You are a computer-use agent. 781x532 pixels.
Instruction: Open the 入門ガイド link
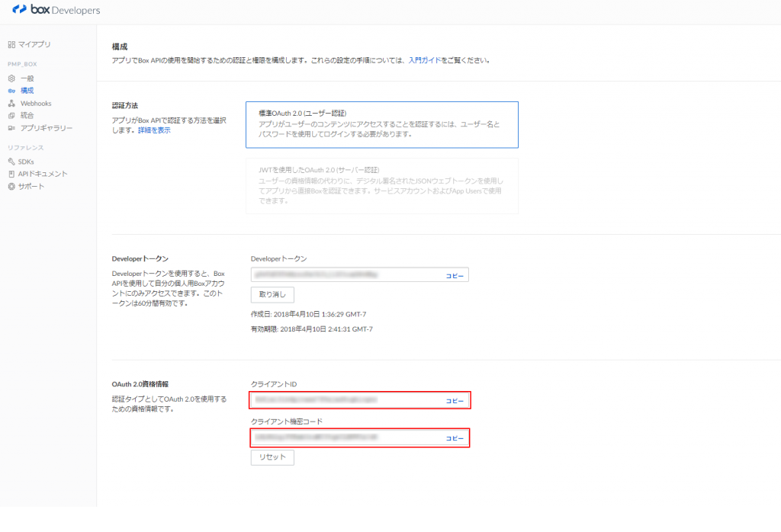point(425,60)
